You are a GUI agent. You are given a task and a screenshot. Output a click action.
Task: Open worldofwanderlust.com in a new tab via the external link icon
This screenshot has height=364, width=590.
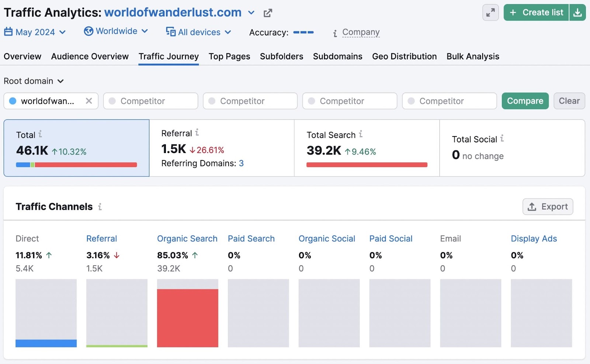point(268,13)
